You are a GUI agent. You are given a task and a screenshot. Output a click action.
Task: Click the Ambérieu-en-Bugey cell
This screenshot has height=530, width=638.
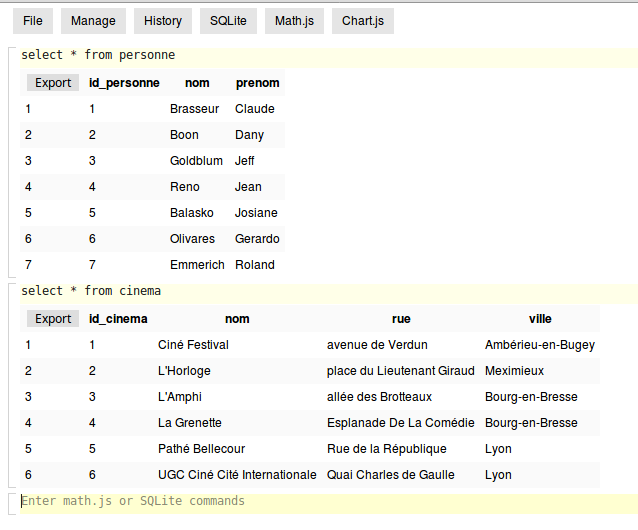539,345
